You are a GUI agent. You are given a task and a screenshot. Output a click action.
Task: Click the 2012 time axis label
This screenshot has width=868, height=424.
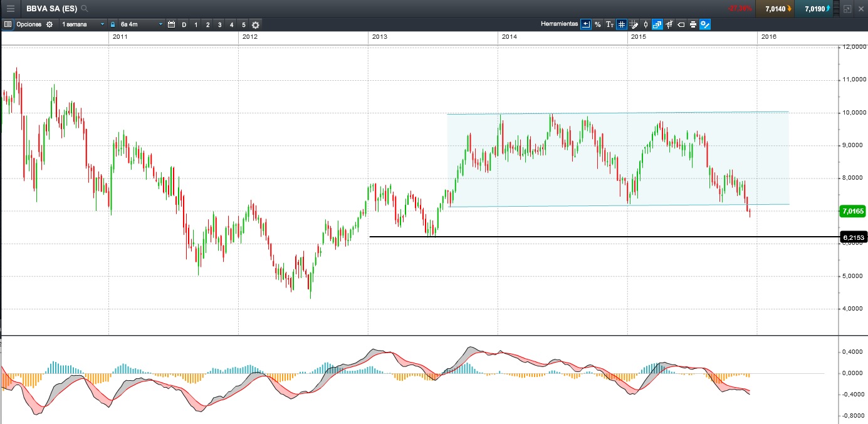coord(249,37)
